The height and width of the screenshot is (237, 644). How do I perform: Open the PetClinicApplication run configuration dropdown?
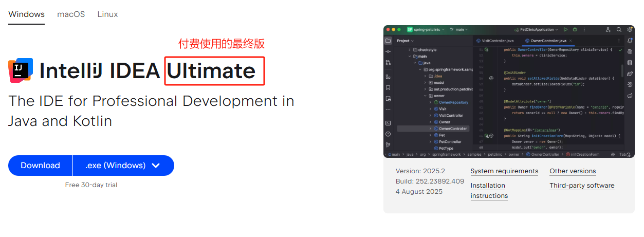pos(536,30)
